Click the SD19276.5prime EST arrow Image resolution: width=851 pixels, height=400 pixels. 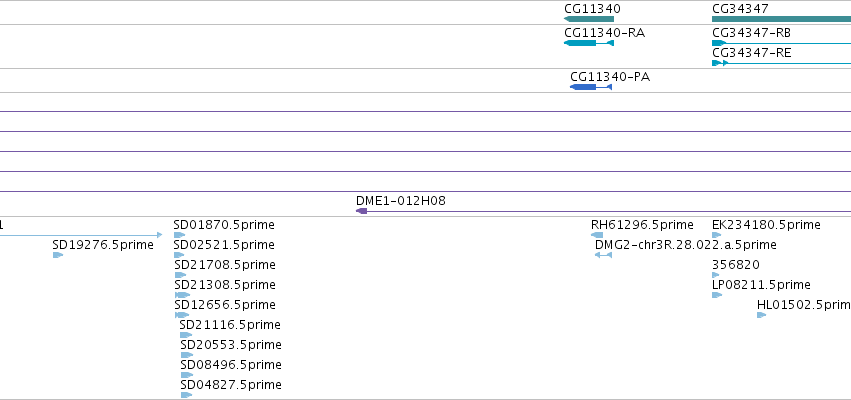[58, 255]
